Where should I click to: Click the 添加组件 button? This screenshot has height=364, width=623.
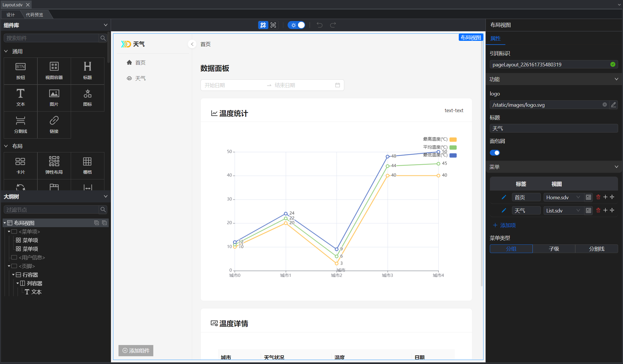click(x=136, y=350)
